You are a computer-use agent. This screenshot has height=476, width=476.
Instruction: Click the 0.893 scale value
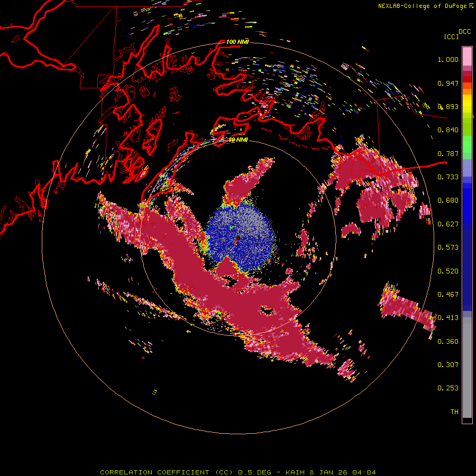point(448,106)
